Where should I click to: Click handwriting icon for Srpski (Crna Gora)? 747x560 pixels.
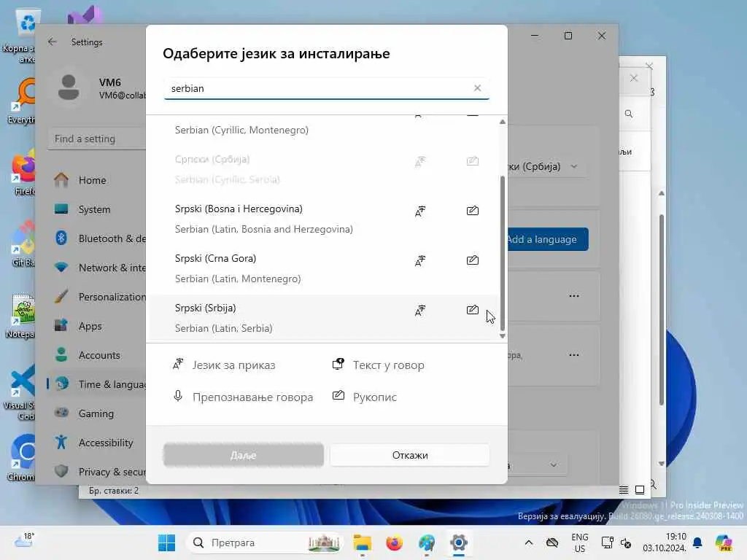pyautogui.click(x=473, y=260)
